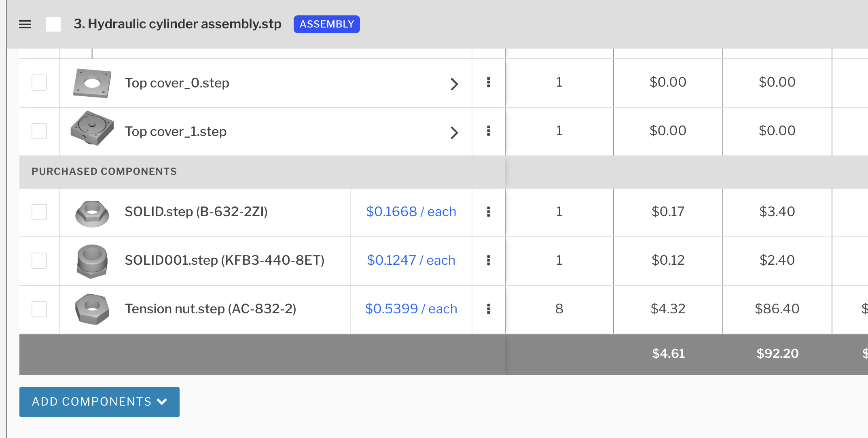
Task: Open kebab menu for Top cover_1.step
Action: click(488, 131)
